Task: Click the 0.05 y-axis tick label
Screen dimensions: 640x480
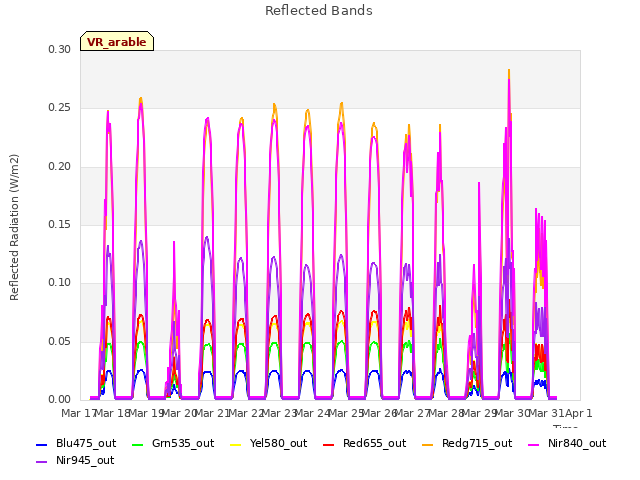Action: 60,341
